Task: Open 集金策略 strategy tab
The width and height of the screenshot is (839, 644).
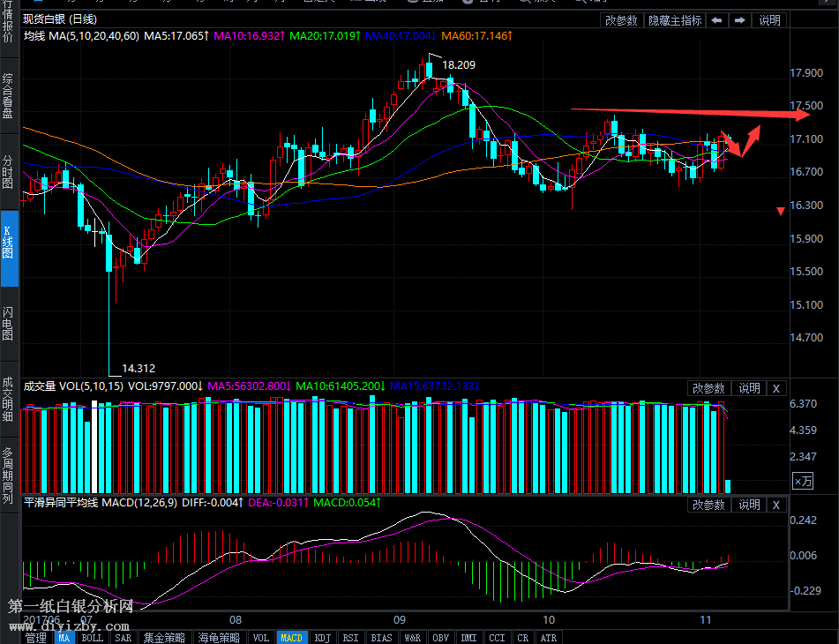Action: [165, 638]
